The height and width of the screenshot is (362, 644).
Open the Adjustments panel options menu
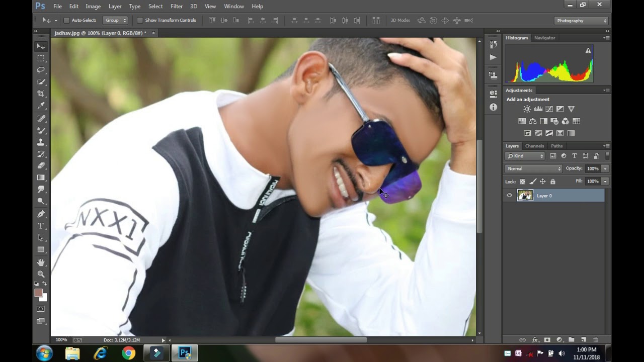coord(606,90)
